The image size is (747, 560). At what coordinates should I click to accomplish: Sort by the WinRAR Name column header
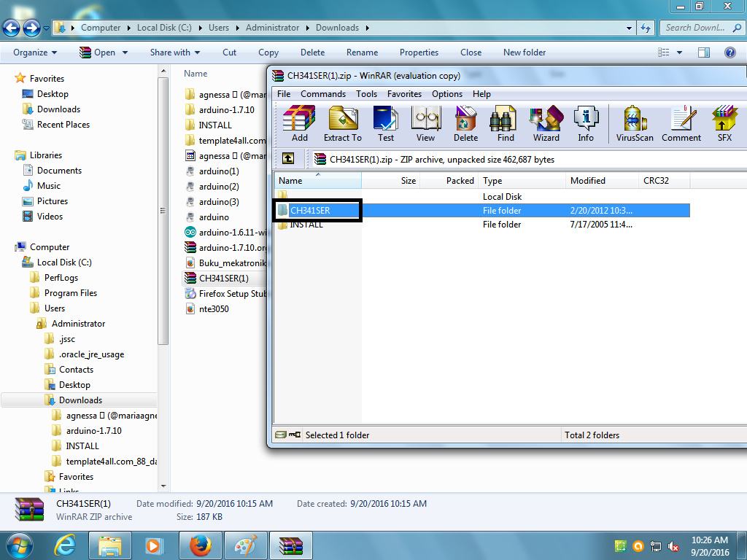coord(317,181)
